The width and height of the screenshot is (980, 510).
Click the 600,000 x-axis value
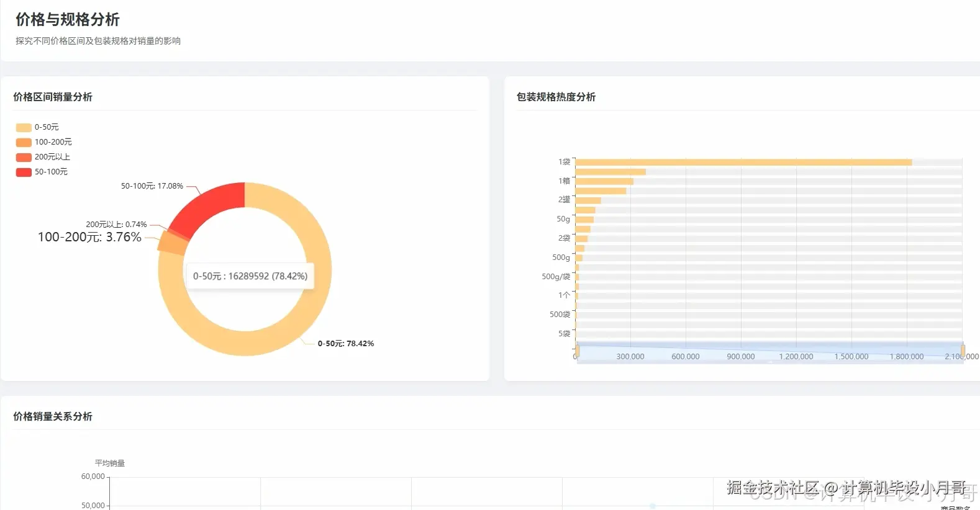pos(686,357)
